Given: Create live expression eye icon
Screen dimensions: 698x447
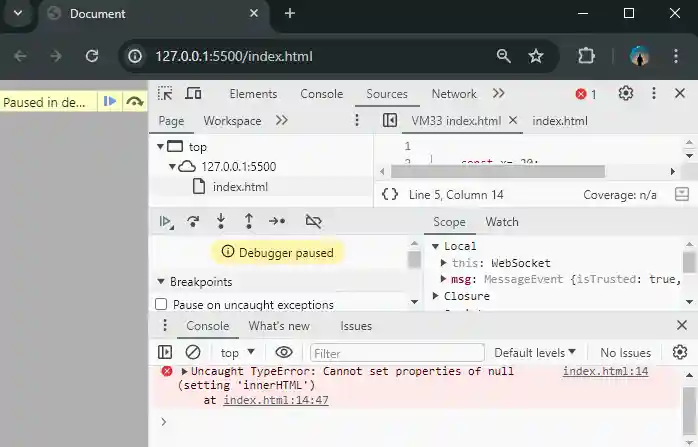Looking at the screenshot, I should coord(284,352).
